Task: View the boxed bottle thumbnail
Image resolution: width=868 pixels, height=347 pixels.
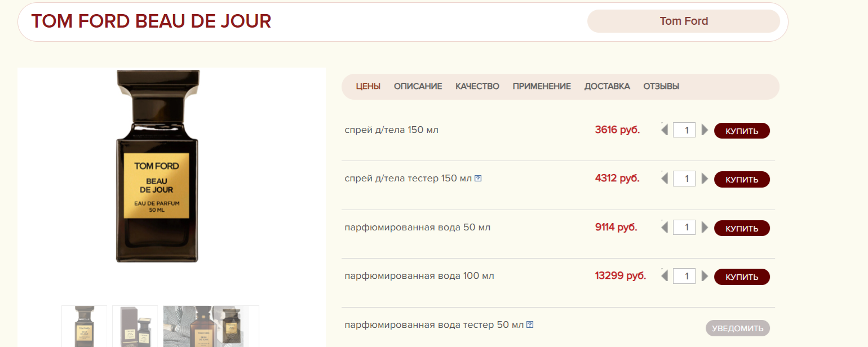Action: (x=135, y=326)
